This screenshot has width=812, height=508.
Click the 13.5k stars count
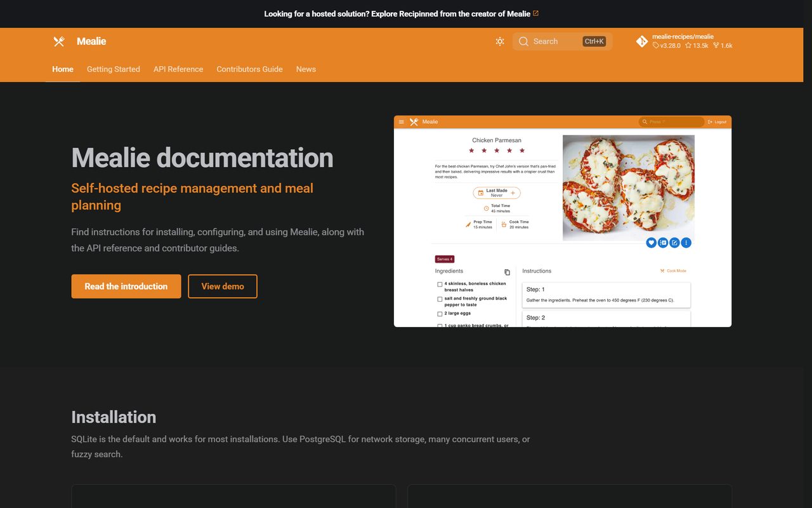[697, 46]
